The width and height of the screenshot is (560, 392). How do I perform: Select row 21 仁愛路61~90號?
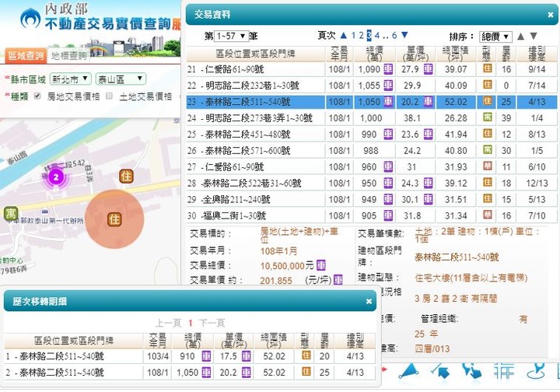[x=372, y=69]
